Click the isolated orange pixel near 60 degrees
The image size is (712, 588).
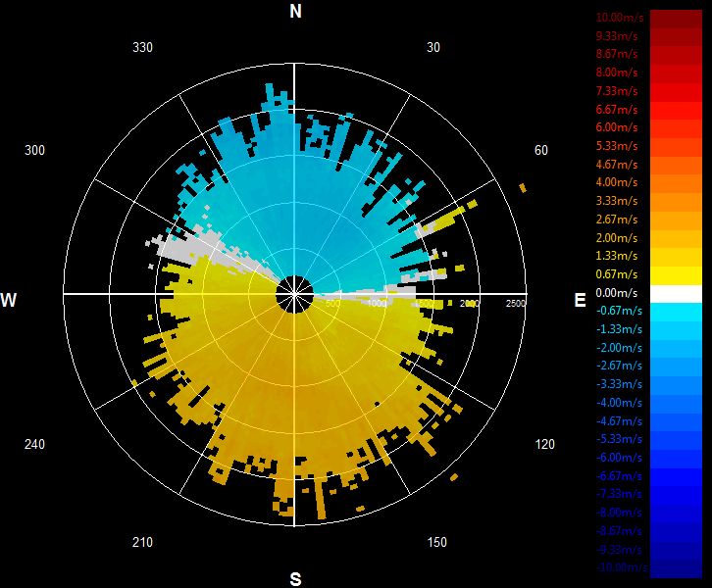tap(523, 187)
